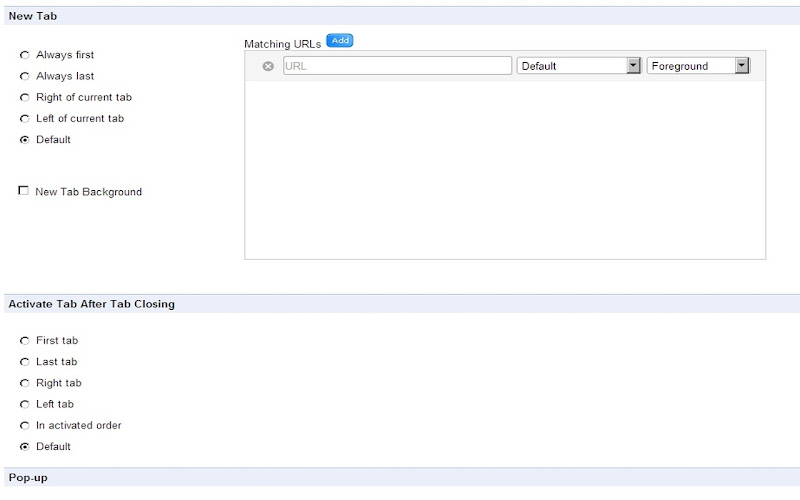Click the Add button next to Matching URLs

(340, 40)
